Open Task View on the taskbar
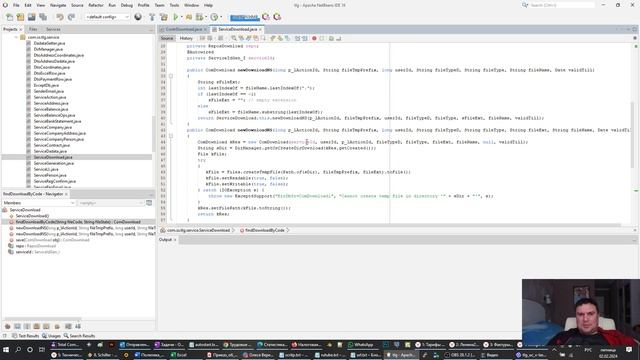Viewport: 640px width, 360px height. tap(42, 350)
